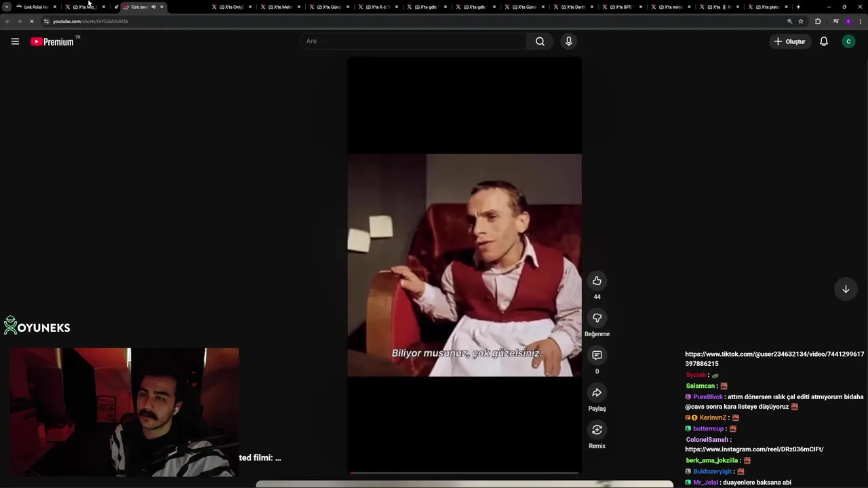Mute the Türk sinema tab audio

(x=153, y=7)
